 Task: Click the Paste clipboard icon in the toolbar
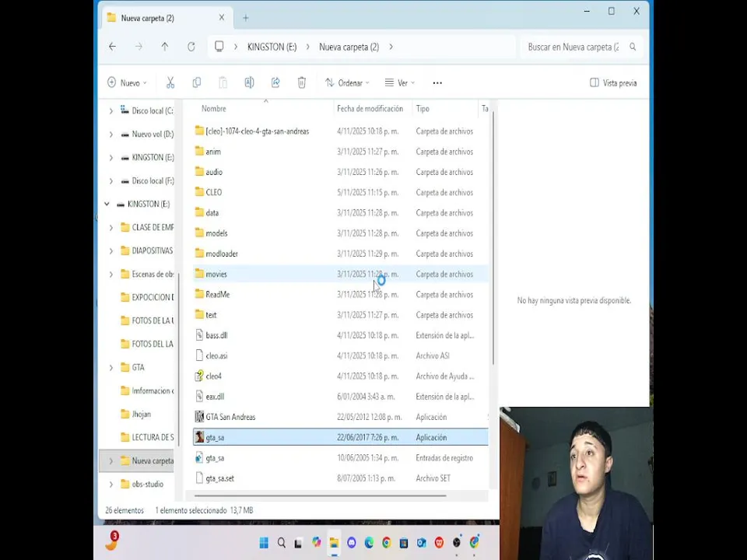[x=223, y=83]
